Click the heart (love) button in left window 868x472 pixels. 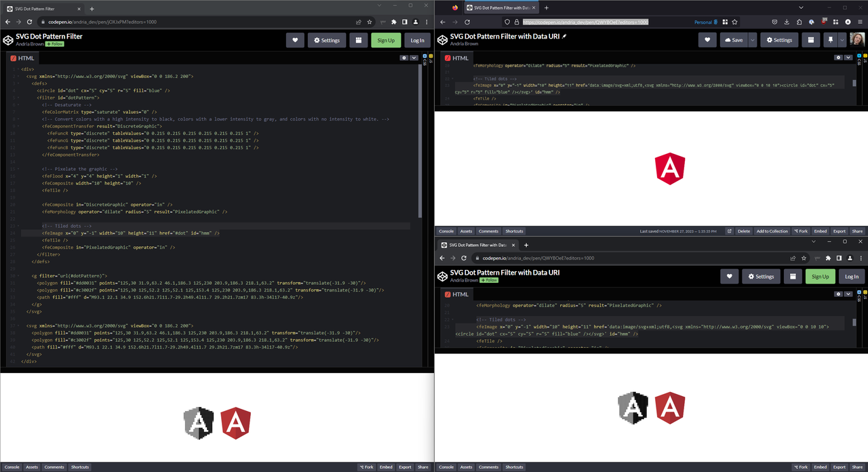pyautogui.click(x=295, y=40)
